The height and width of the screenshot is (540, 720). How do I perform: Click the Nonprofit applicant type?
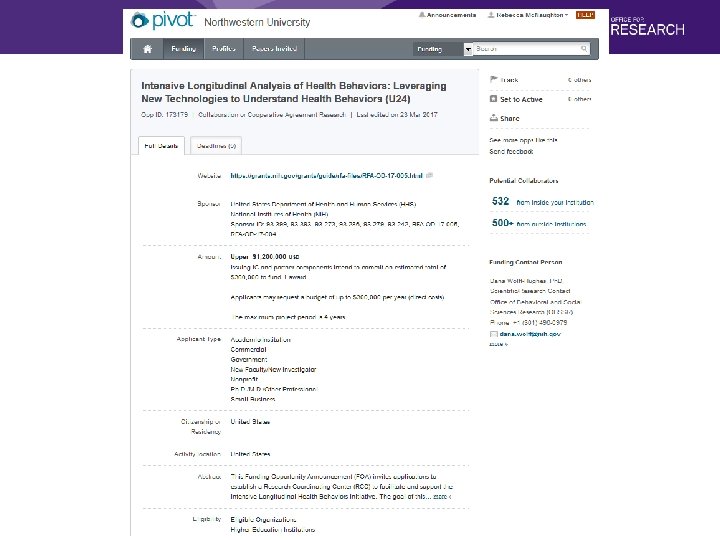(x=244, y=379)
